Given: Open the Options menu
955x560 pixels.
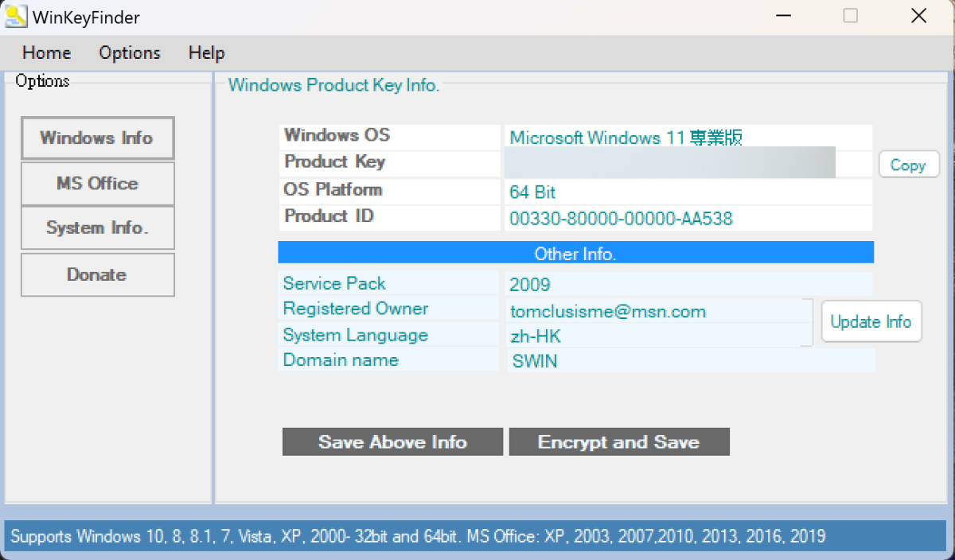Looking at the screenshot, I should pyautogui.click(x=130, y=53).
